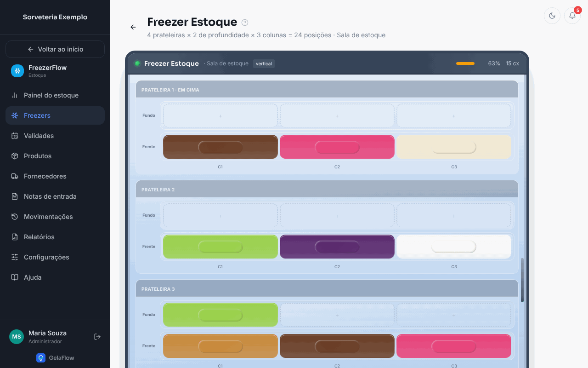Screen dimensions: 588x368
Task: Add box in Prateleira 1 Fundo C3 slot
Action: 454,116
